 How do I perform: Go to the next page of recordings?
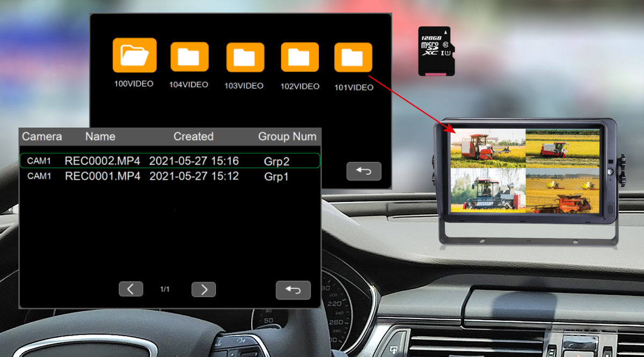point(203,289)
